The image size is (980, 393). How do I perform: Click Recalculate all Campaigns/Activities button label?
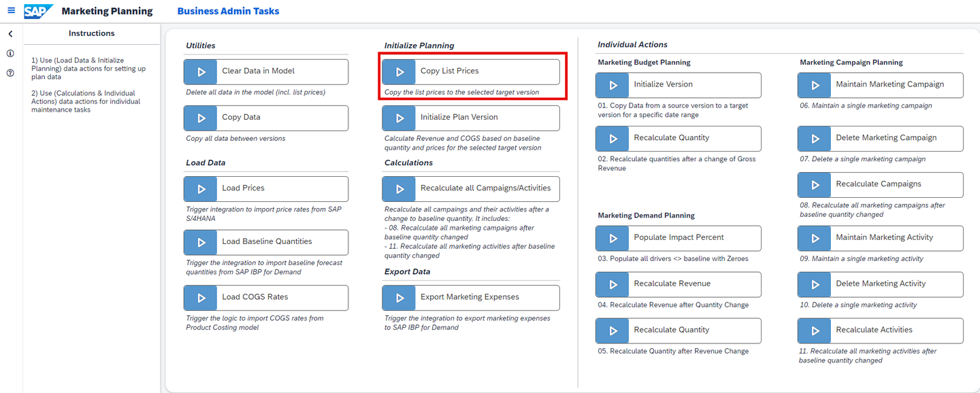[486, 188]
